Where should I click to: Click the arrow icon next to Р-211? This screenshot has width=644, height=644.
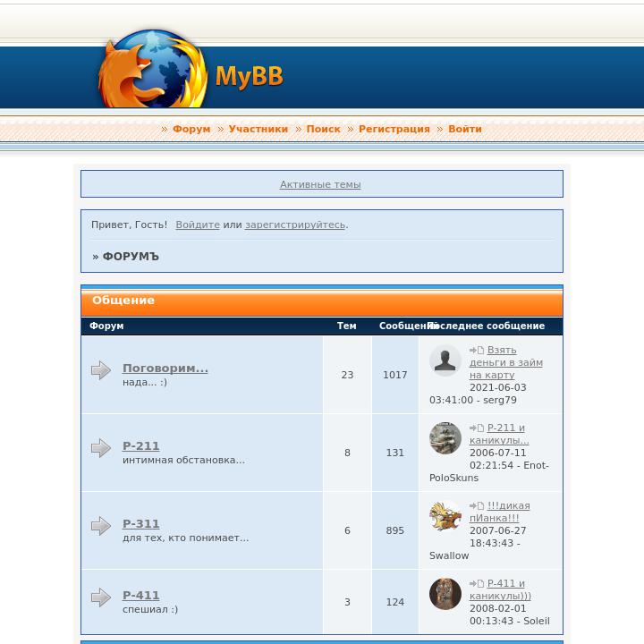[100, 448]
